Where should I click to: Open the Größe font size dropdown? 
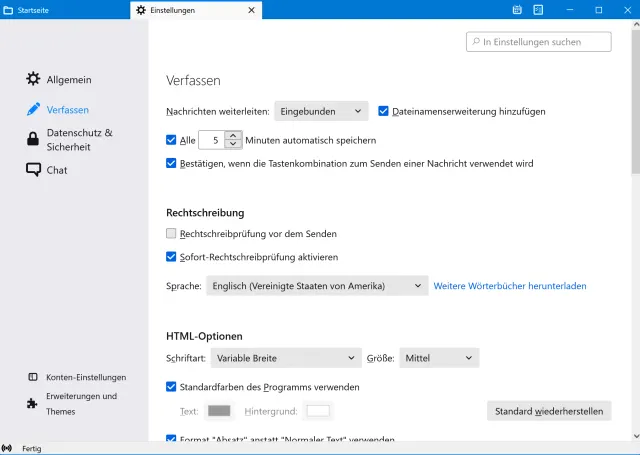coord(439,358)
